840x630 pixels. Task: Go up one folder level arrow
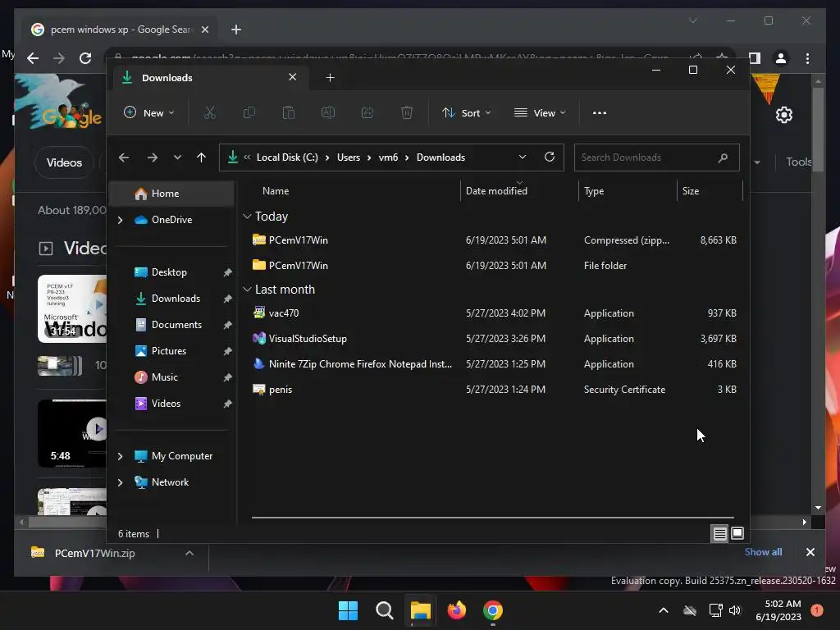pos(202,157)
